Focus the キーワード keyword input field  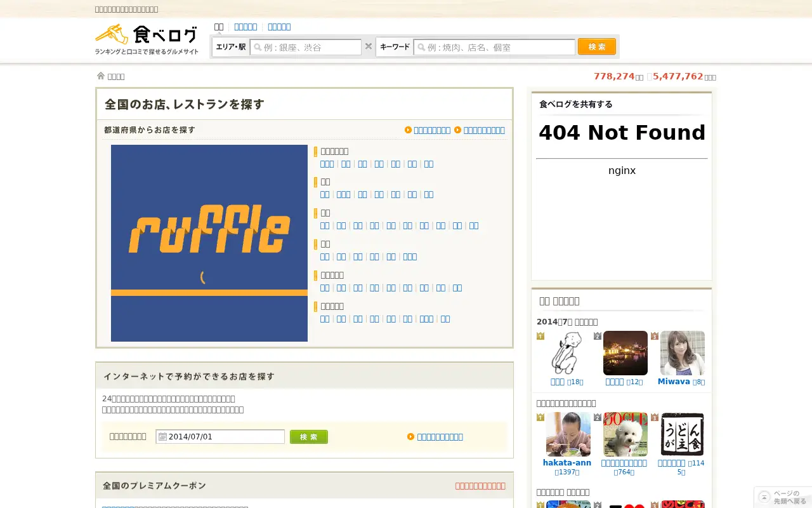[x=494, y=47]
